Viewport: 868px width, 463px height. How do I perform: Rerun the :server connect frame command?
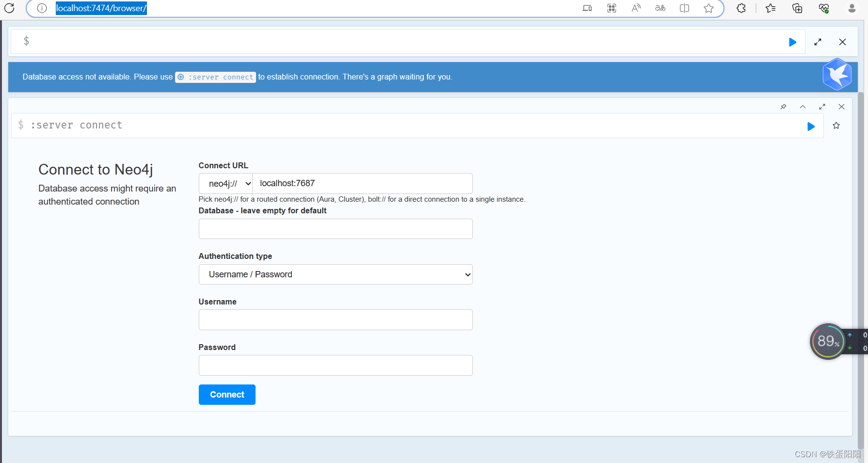[811, 127]
